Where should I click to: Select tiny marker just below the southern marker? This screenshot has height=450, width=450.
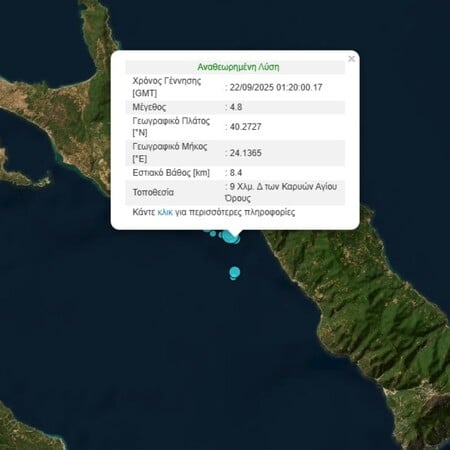[234, 278]
